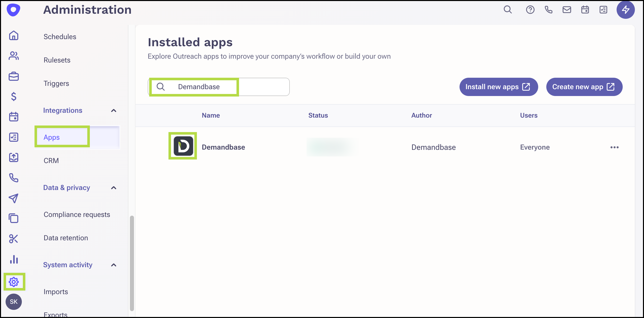Click the installed apps search field
644x318 pixels.
click(x=219, y=87)
